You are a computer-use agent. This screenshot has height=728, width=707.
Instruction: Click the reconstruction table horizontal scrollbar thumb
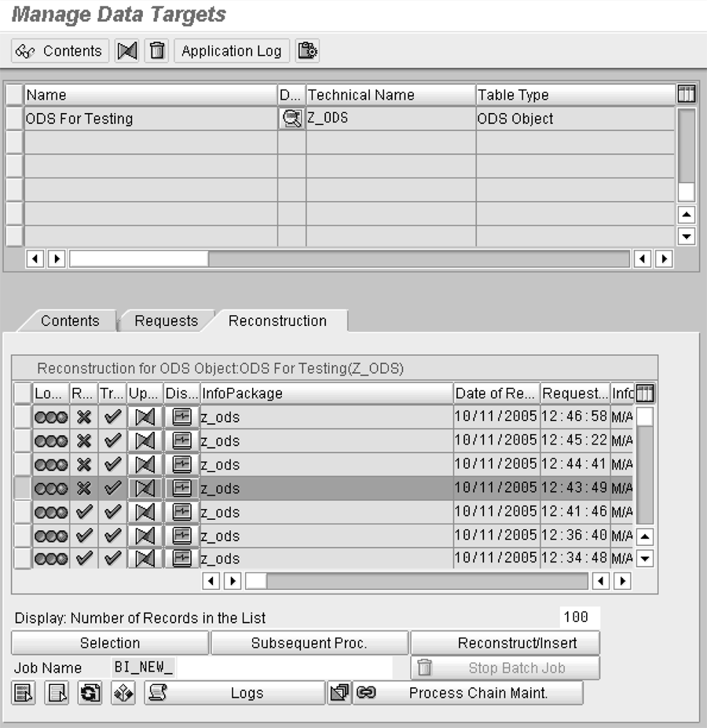[x=256, y=581]
